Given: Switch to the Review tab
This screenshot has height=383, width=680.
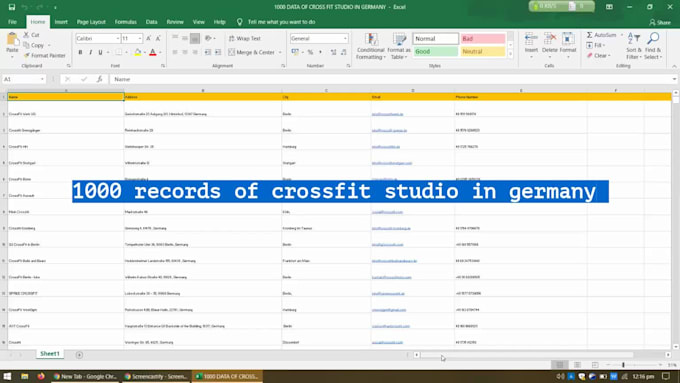Looking at the screenshot, I should (x=175, y=22).
